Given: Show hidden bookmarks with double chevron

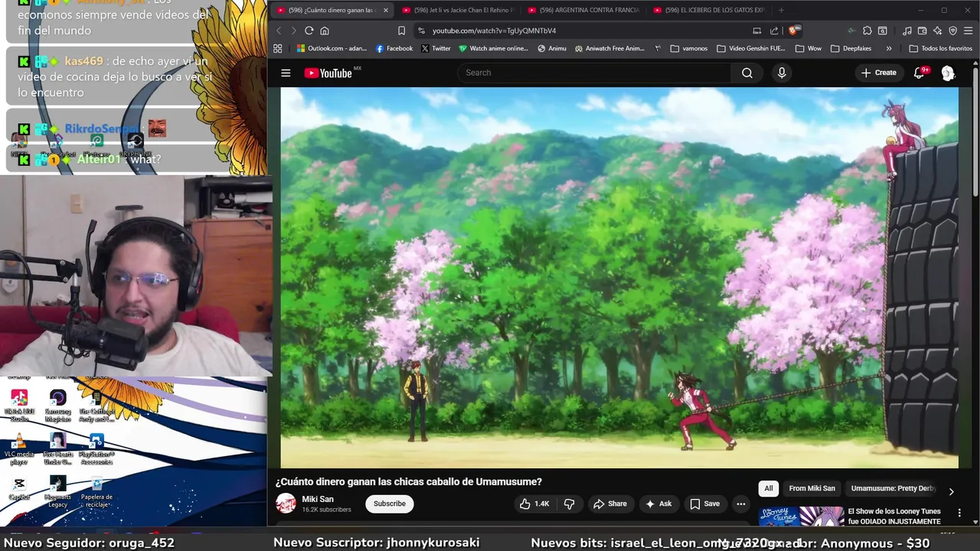Looking at the screenshot, I should tap(889, 48).
